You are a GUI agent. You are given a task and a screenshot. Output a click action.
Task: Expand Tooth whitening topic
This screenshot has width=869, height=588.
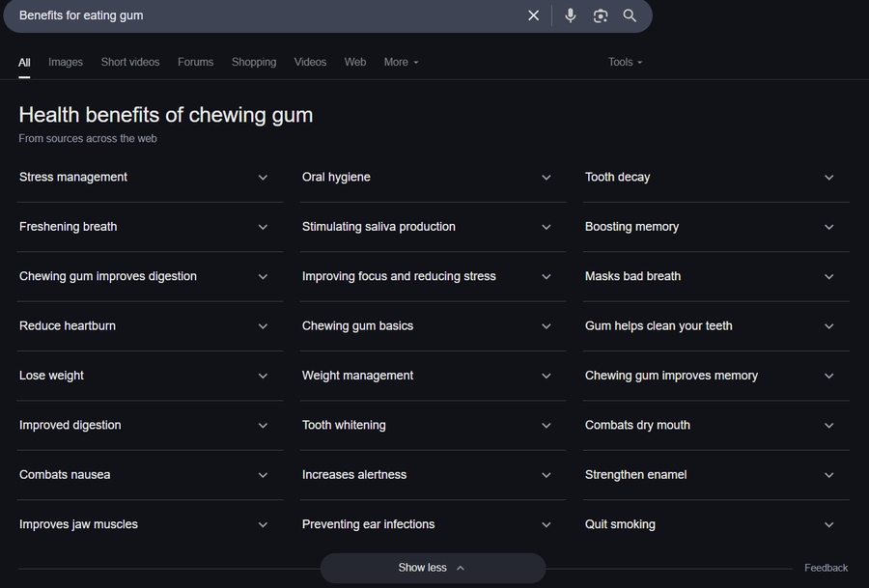tap(433, 425)
